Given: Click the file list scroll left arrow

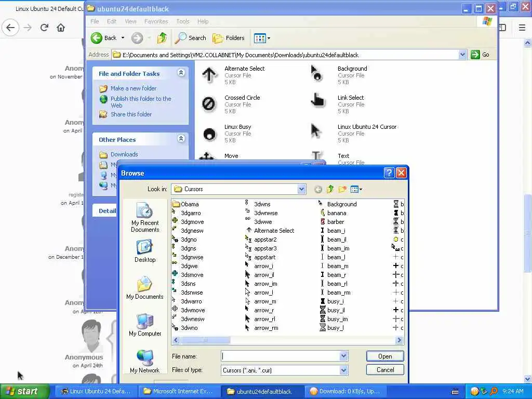Looking at the screenshot, I should (176, 340).
